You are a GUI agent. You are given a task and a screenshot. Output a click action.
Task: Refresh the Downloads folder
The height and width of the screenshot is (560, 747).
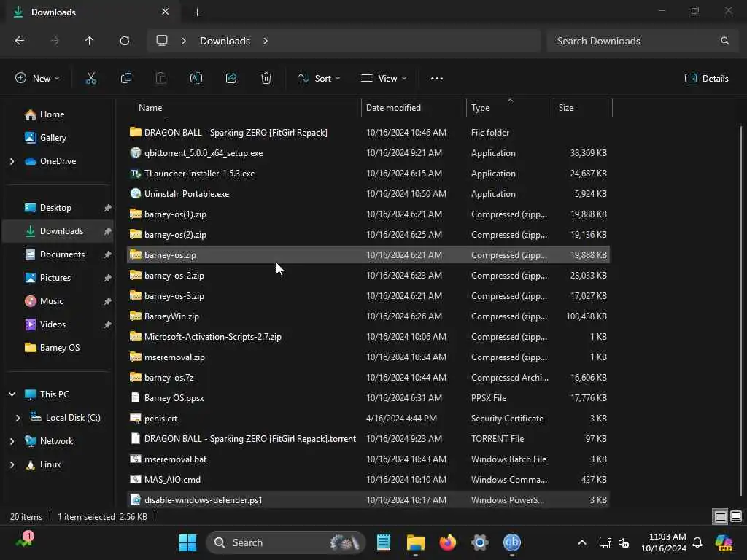[x=124, y=41]
